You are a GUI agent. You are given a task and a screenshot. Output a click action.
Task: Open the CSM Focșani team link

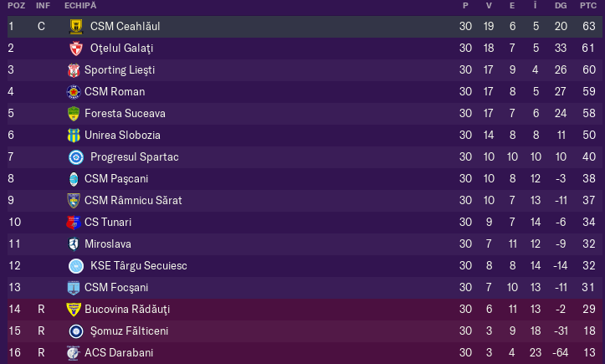(116, 288)
